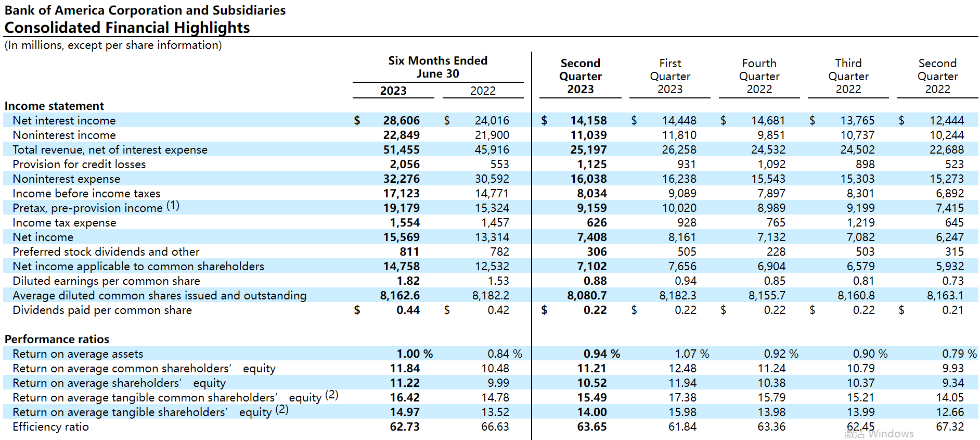The height and width of the screenshot is (440, 980).
Task: Click the 28,606 six-month net interest income value
Action: 401,120
